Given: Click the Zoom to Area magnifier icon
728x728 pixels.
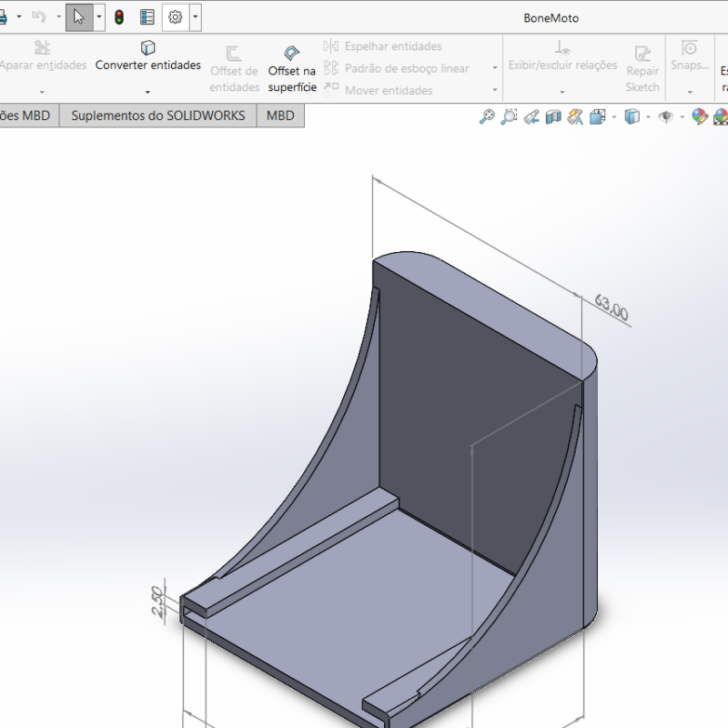Looking at the screenshot, I should tap(509, 116).
